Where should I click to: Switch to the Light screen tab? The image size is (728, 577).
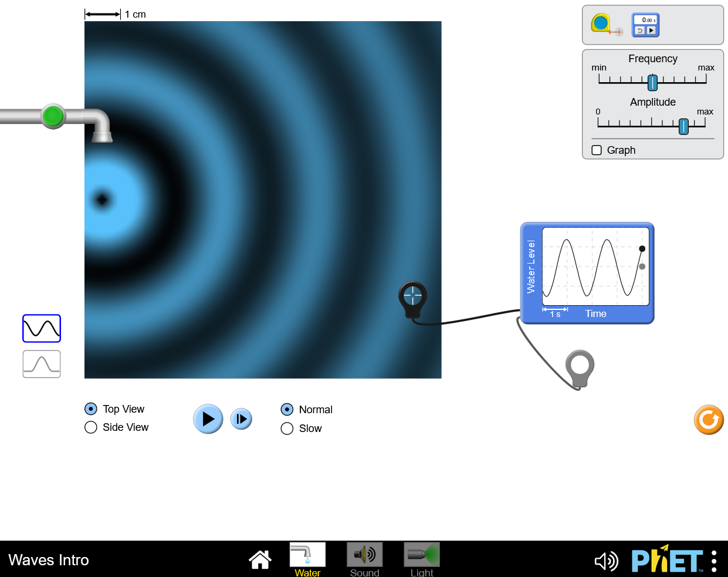tap(422, 559)
